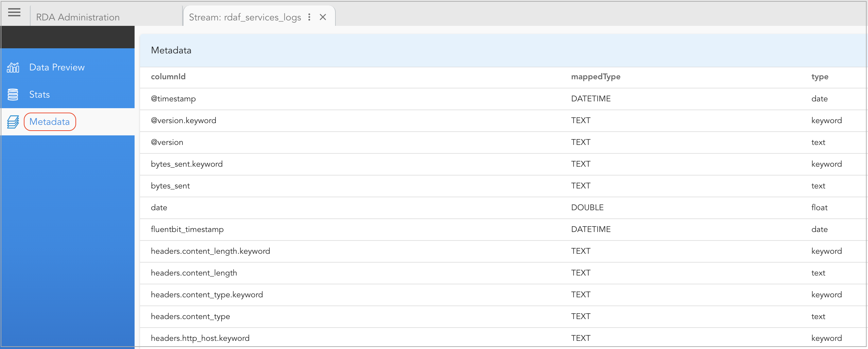The image size is (868, 349).
Task: Select the Data Preview chart icon
Action: (x=13, y=67)
